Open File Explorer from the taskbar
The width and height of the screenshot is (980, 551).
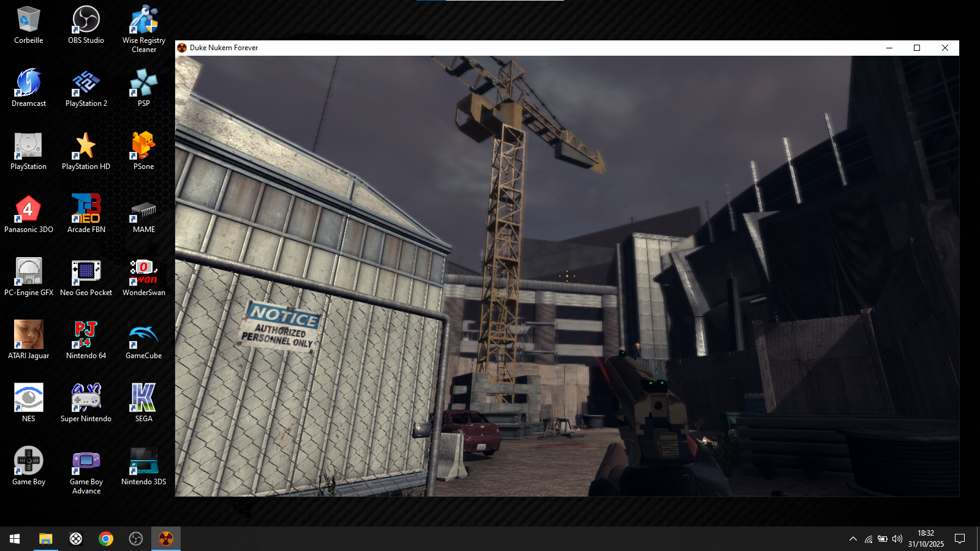click(46, 539)
